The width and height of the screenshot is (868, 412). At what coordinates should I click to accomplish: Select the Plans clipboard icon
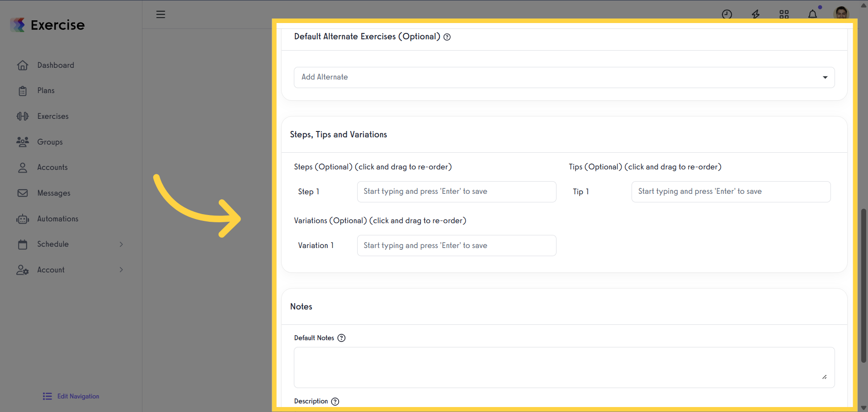click(23, 90)
